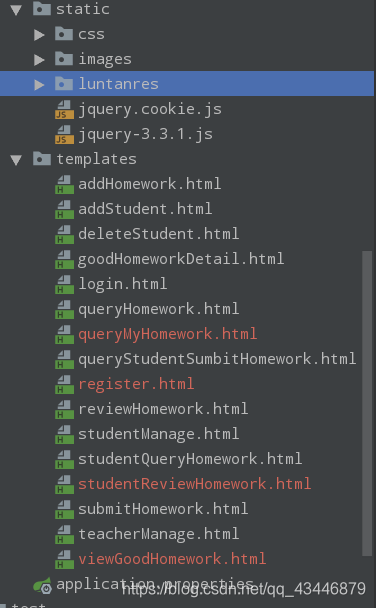Select file name studentQueryHomework.html
The height and width of the screenshot is (608, 376).
pos(190,459)
